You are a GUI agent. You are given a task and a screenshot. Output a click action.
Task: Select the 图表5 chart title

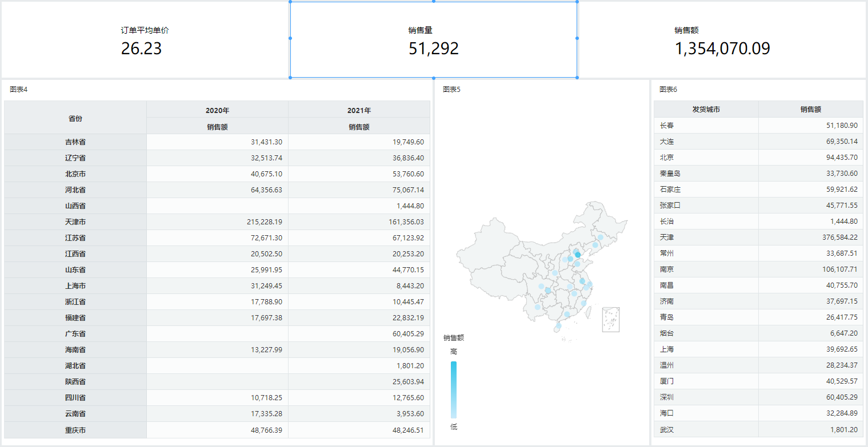pyautogui.click(x=451, y=90)
